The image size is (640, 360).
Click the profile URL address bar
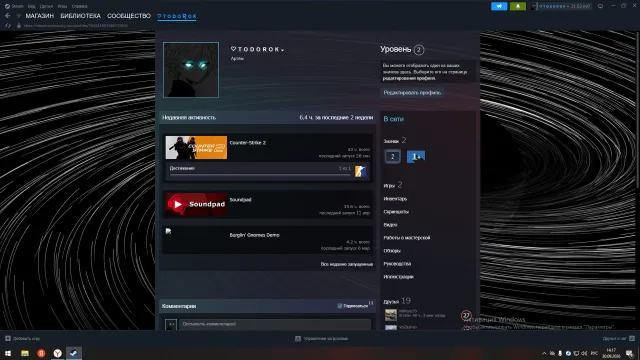point(76,26)
